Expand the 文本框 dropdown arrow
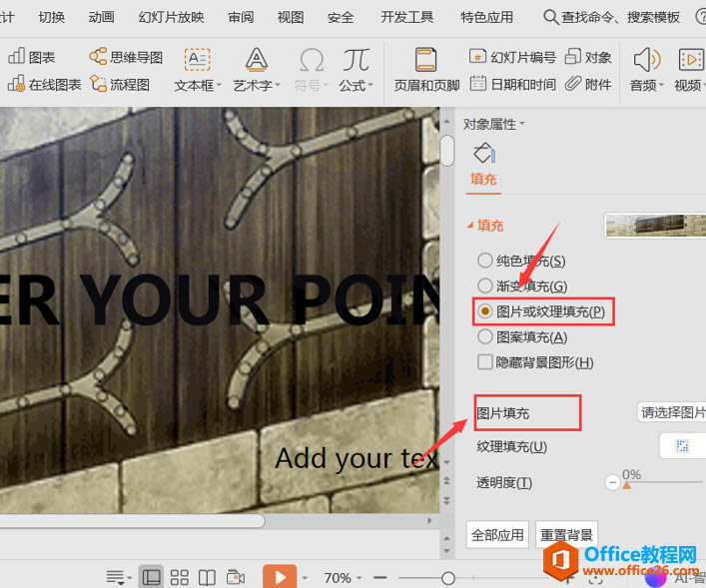Screen dimensions: 706x588 point(220,85)
